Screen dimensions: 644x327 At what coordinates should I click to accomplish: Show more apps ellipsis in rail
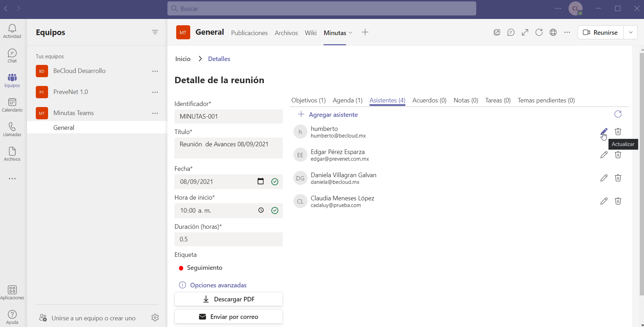[12, 179]
